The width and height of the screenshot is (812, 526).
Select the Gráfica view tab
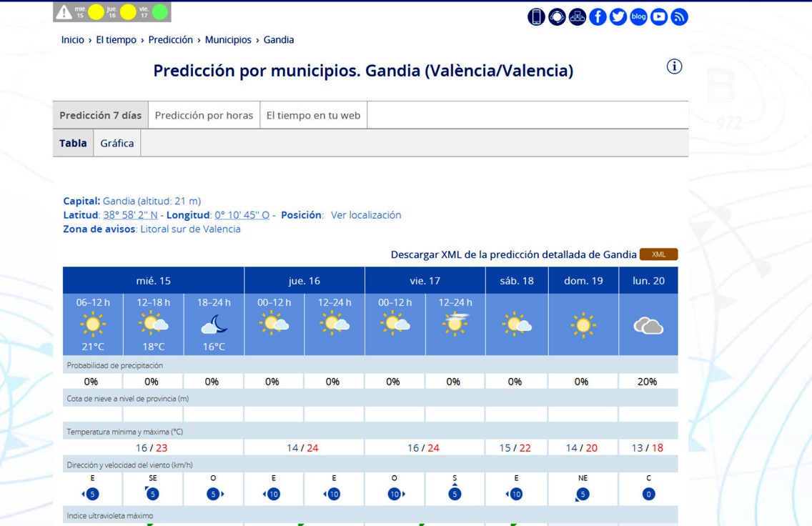(x=117, y=143)
